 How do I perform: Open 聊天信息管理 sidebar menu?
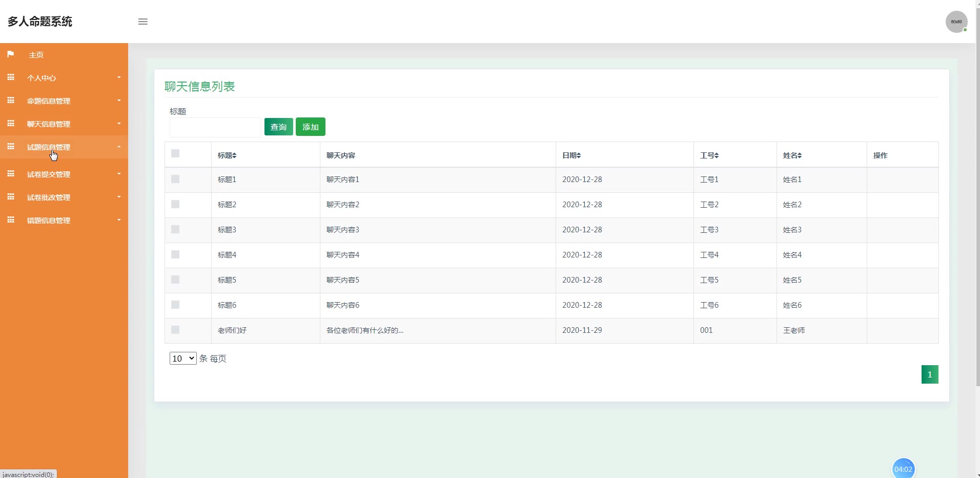64,124
